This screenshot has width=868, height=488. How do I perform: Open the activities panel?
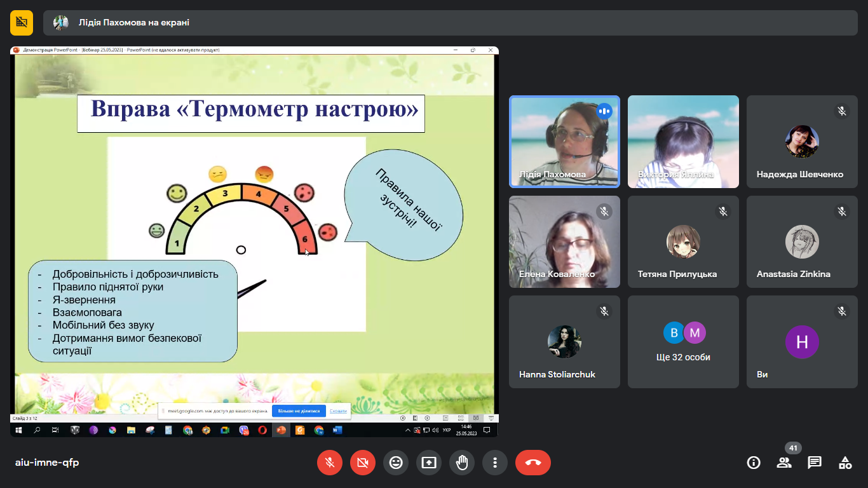[845, 463]
